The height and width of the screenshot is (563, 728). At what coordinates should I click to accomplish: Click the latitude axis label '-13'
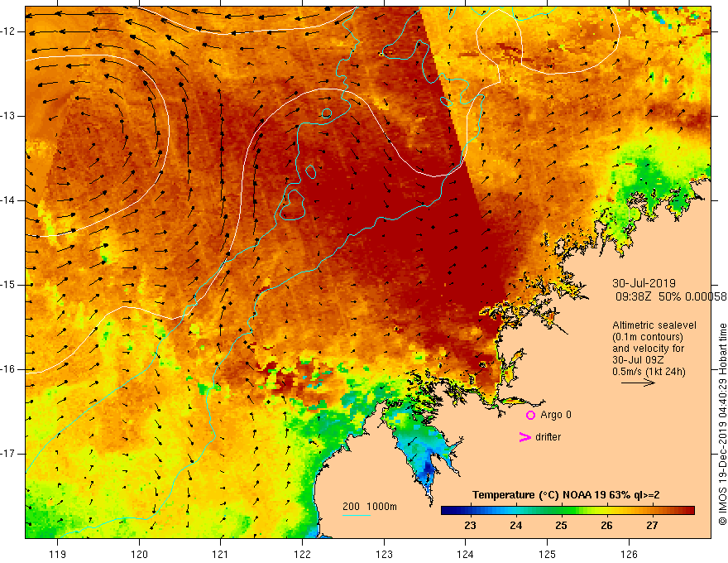(9, 116)
